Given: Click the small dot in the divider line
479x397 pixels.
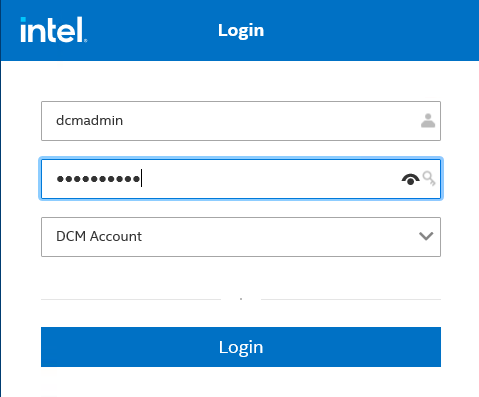Looking at the screenshot, I should (x=241, y=299).
